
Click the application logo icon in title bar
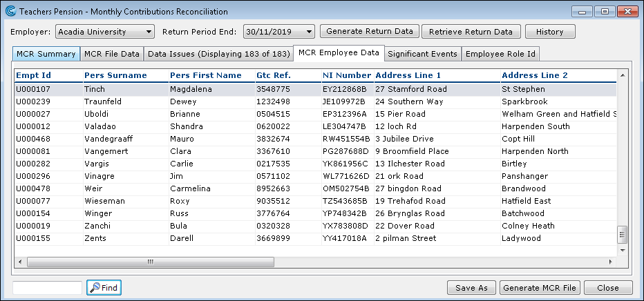click(10, 12)
